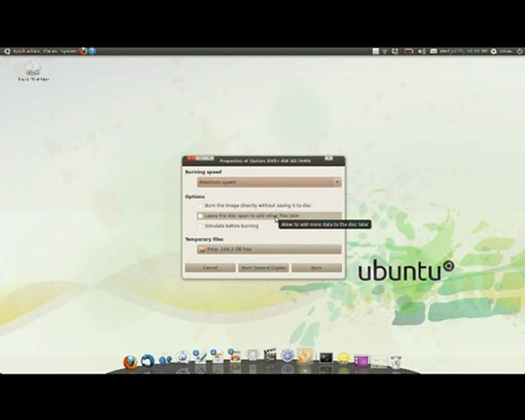Image resolution: width=525 pixels, height=420 pixels.
Task: Click the date and time in top panel
Action: (x=464, y=51)
